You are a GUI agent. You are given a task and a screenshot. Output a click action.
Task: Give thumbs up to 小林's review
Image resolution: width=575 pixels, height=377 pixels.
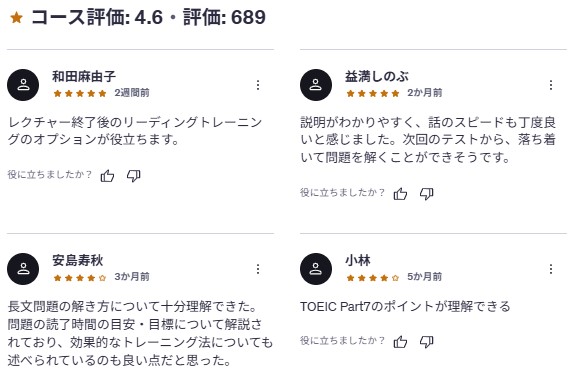[x=400, y=342]
